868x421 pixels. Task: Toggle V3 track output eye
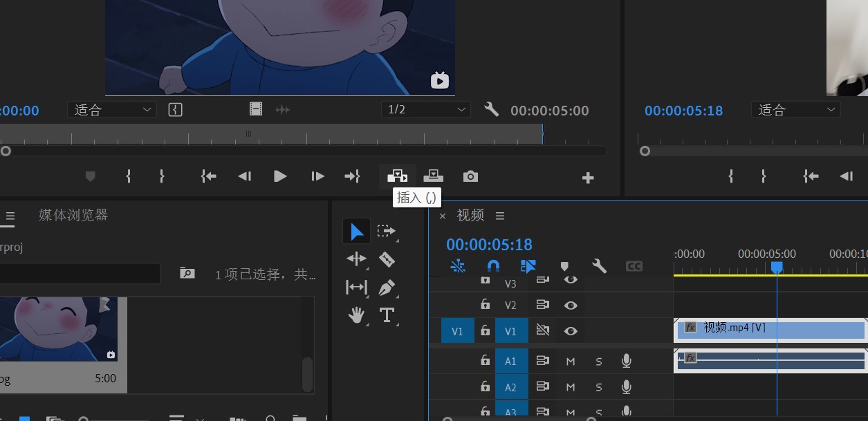coord(571,280)
